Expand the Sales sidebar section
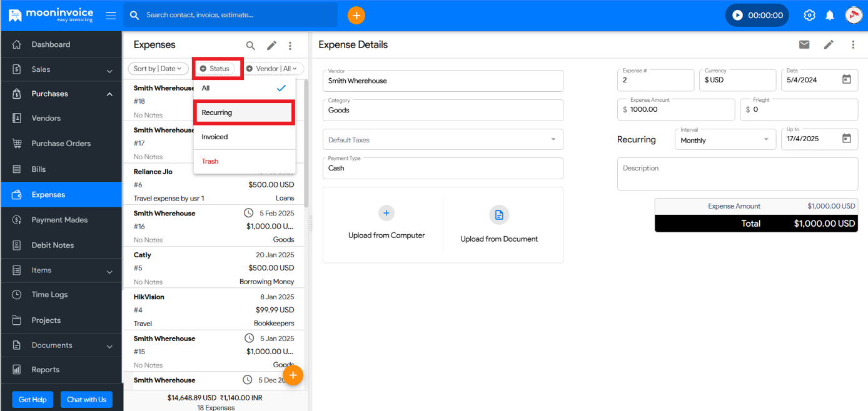 click(x=61, y=69)
